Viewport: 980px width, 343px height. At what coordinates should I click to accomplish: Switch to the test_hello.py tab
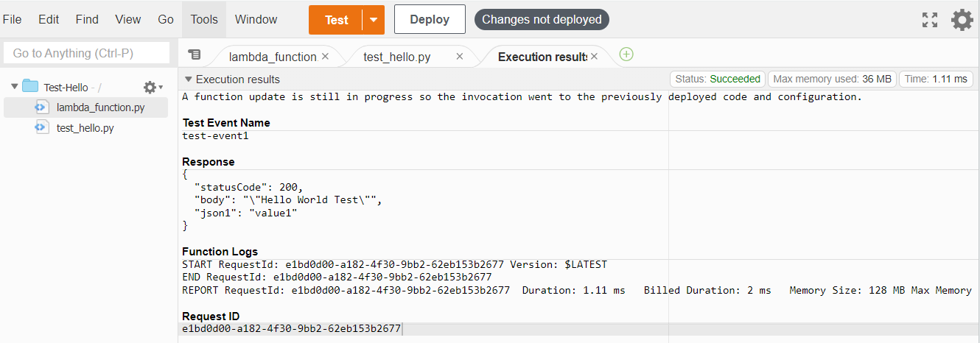coord(398,57)
